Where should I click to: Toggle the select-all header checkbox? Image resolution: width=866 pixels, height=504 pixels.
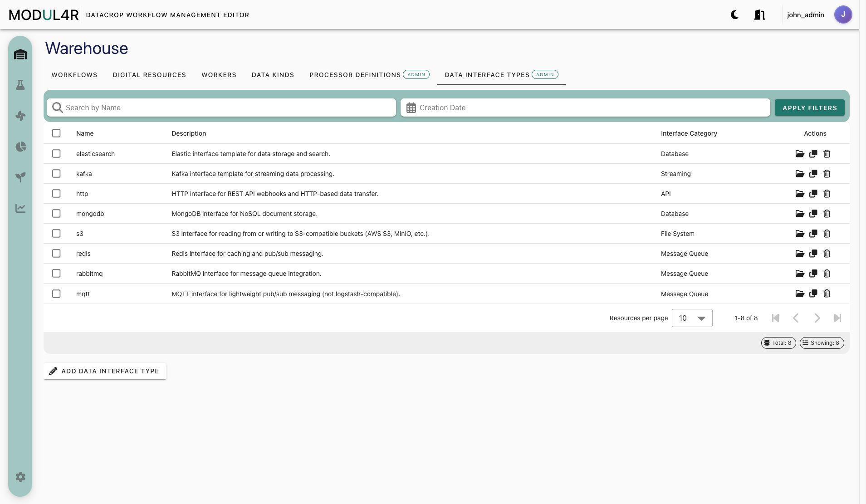56,133
